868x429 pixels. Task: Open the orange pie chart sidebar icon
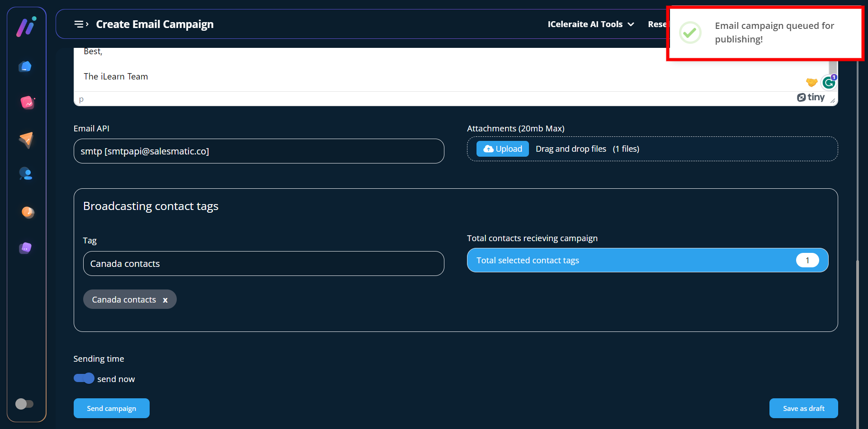(x=28, y=212)
